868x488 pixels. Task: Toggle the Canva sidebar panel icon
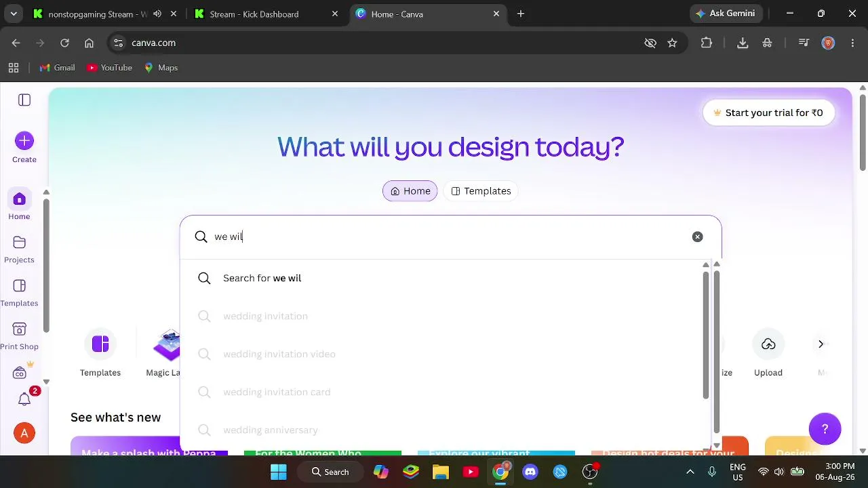tap(24, 100)
